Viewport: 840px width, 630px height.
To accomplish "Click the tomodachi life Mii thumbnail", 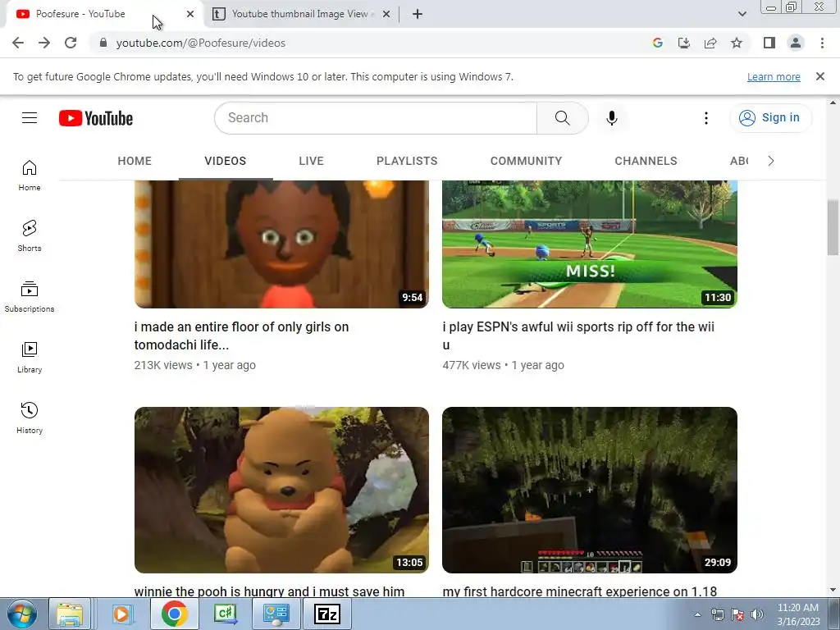I will click(282, 244).
